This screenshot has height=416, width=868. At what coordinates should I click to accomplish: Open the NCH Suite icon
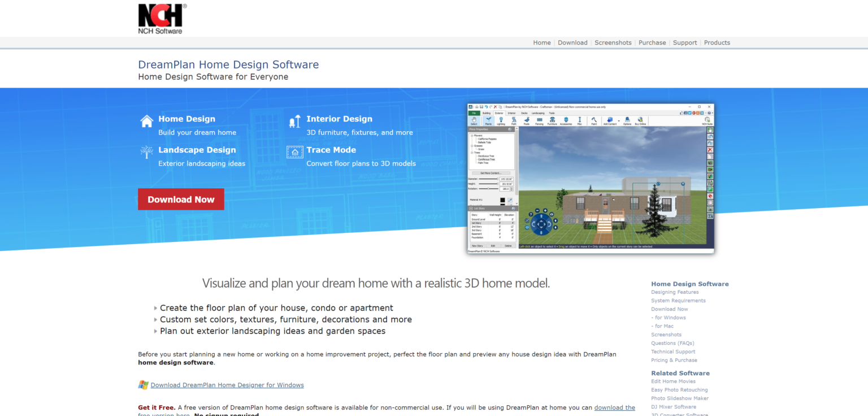[x=707, y=121]
